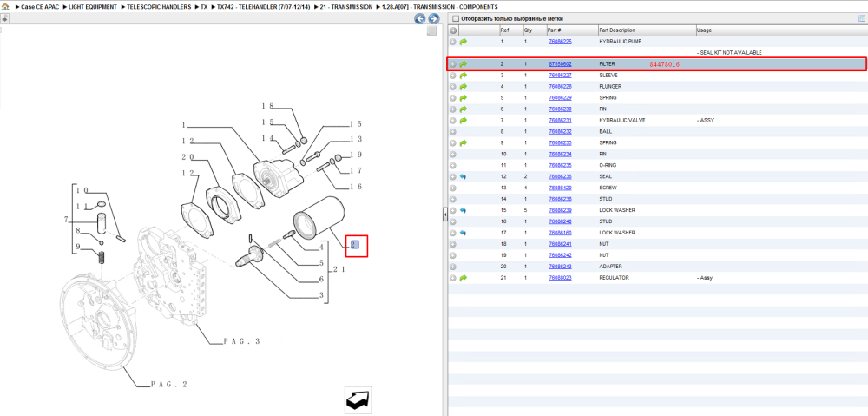
Task: Open part number link 76086160
Action: (x=560, y=233)
